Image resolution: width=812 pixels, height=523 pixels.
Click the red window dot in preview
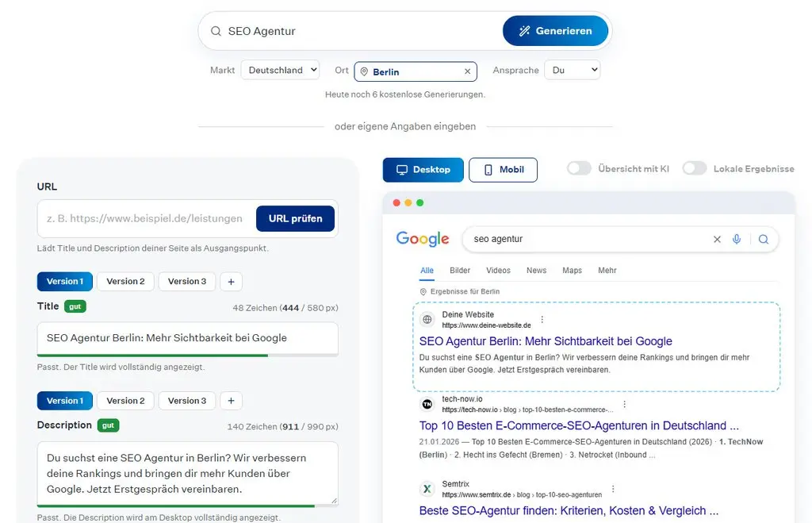pyautogui.click(x=396, y=202)
